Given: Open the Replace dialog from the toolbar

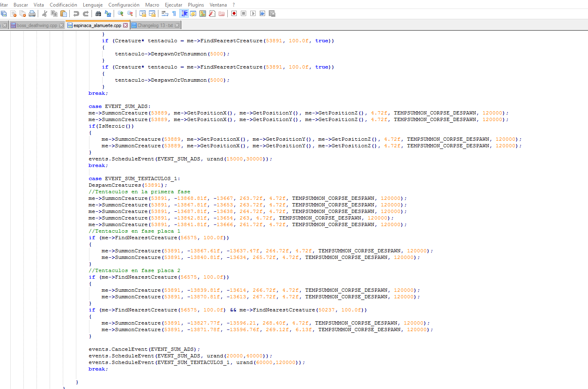Looking at the screenshot, I should coord(108,14).
